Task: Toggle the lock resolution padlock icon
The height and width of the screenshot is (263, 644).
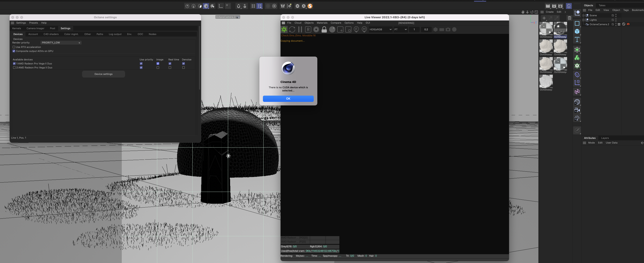Action: tap(324, 29)
